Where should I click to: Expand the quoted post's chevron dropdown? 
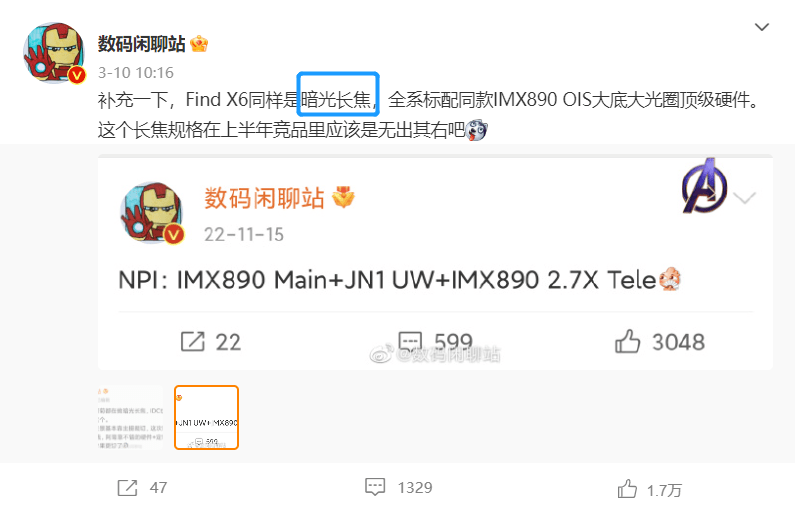pyautogui.click(x=744, y=198)
